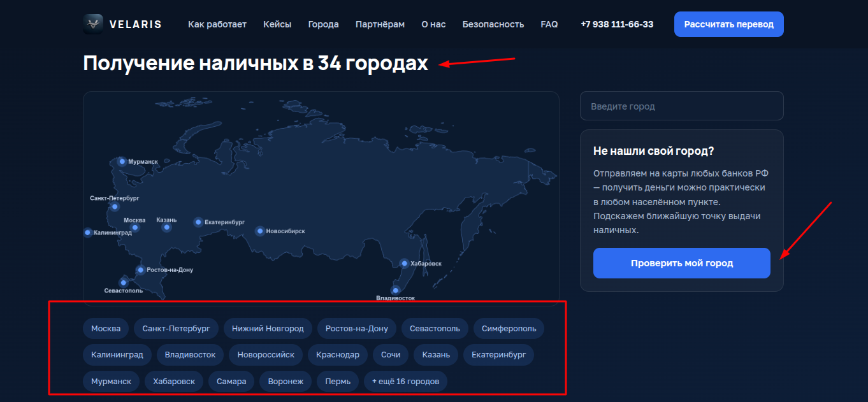Click the Velaris logo icon

point(93,24)
